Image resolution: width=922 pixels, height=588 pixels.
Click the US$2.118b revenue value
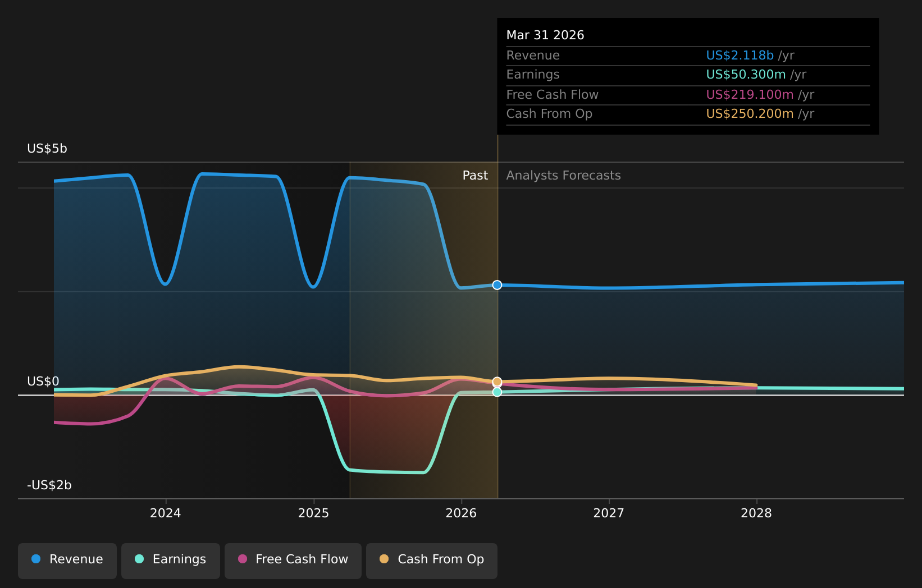click(x=740, y=56)
